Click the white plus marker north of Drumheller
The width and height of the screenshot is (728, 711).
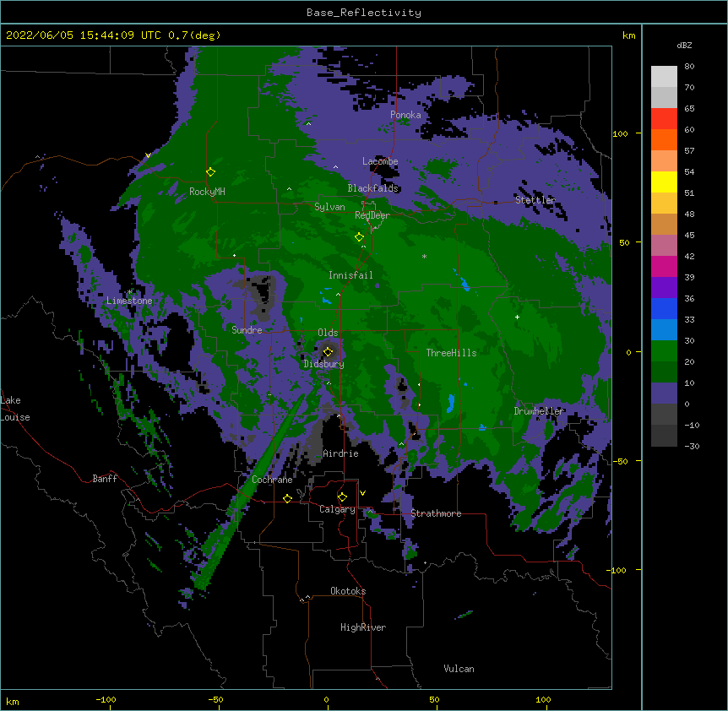[517, 317]
